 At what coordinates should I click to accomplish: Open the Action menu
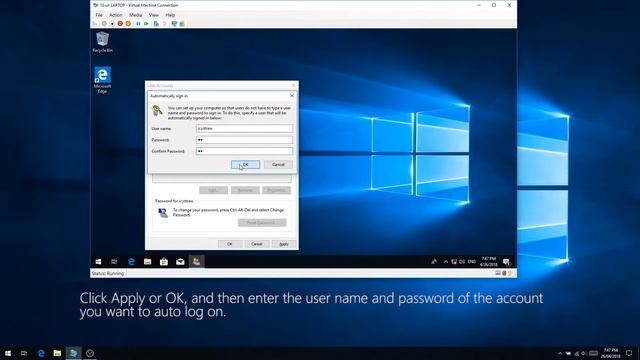pos(116,15)
